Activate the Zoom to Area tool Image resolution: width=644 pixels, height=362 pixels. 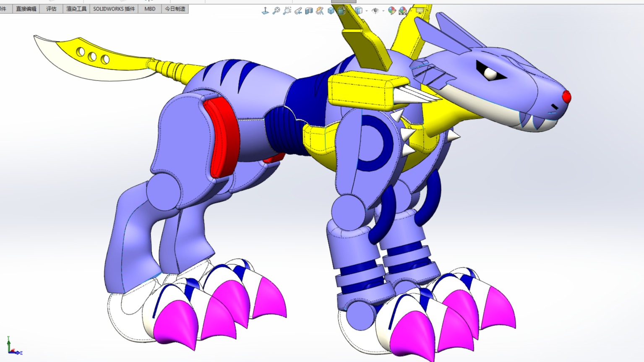click(x=287, y=11)
